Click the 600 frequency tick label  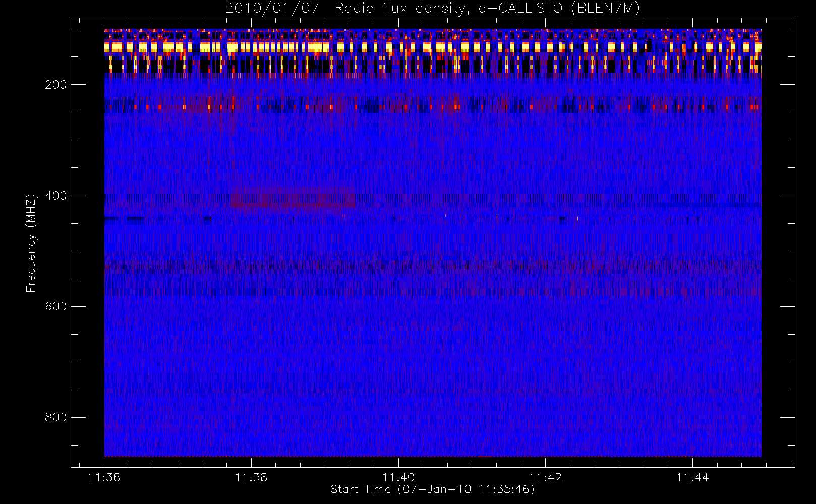pyautogui.click(x=56, y=306)
